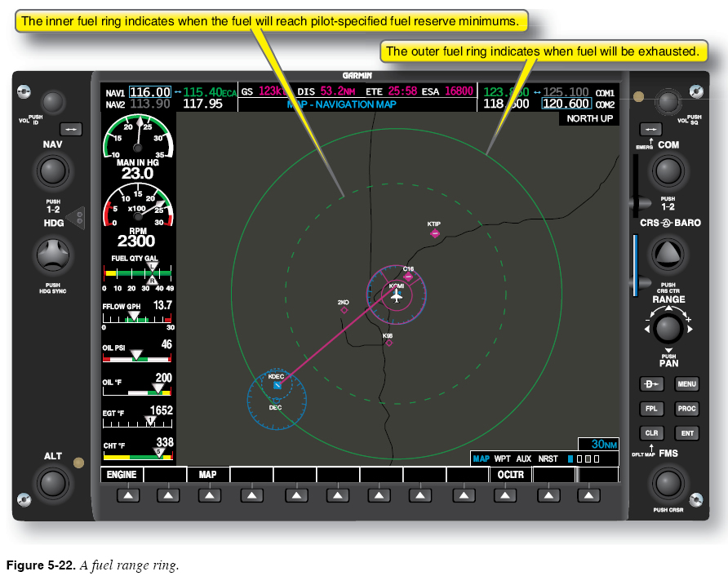Open the FPL flight plan key

click(649, 409)
